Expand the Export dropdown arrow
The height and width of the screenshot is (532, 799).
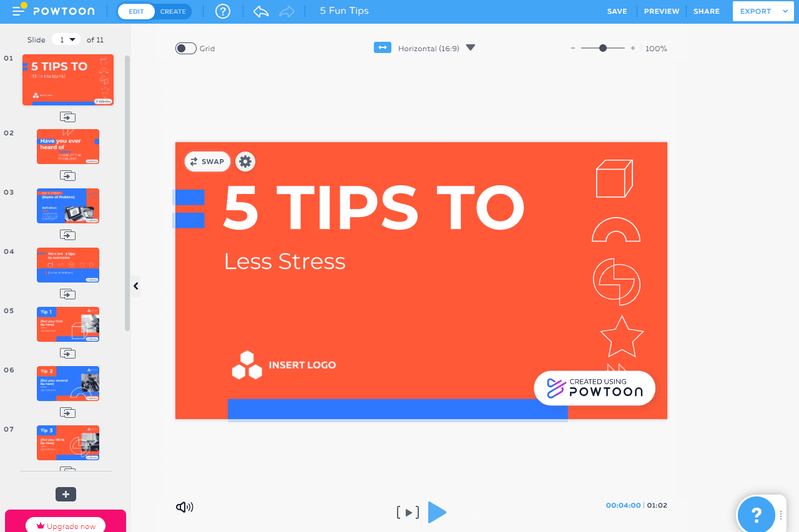(785, 11)
